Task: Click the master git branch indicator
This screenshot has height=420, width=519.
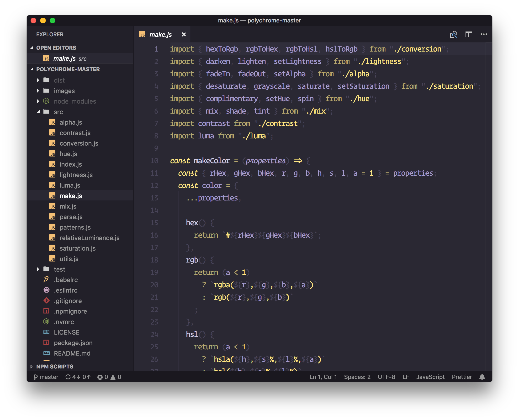Action: (x=46, y=377)
